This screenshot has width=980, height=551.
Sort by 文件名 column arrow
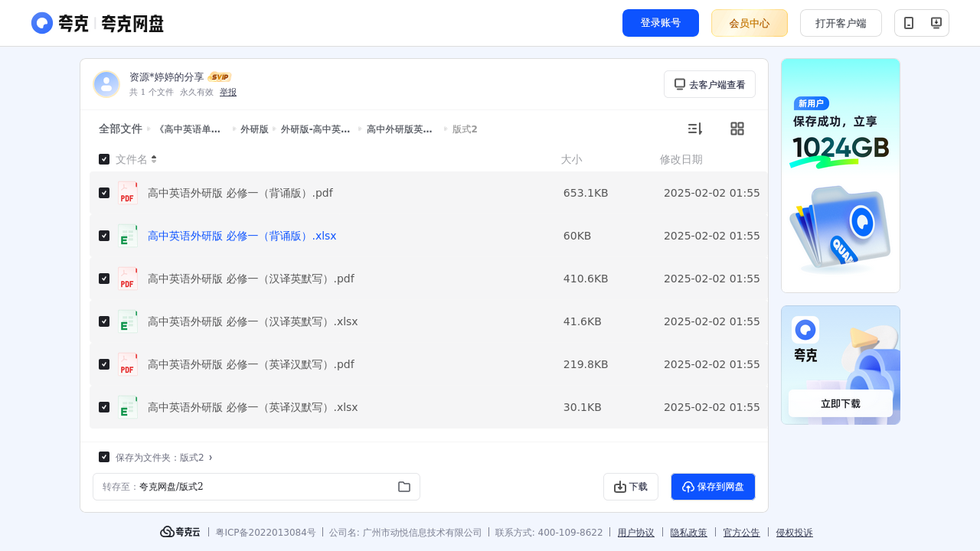[154, 159]
